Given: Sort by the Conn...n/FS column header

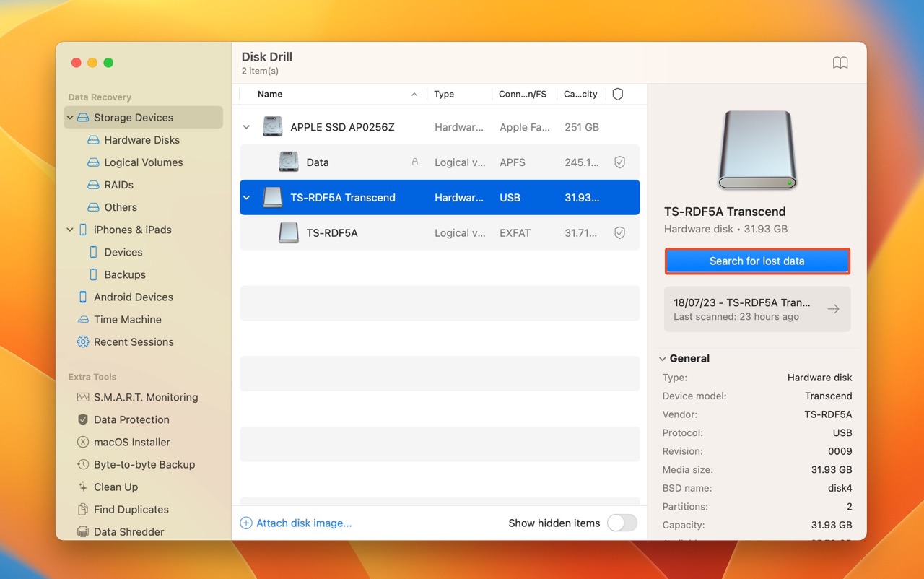Looking at the screenshot, I should (x=524, y=94).
